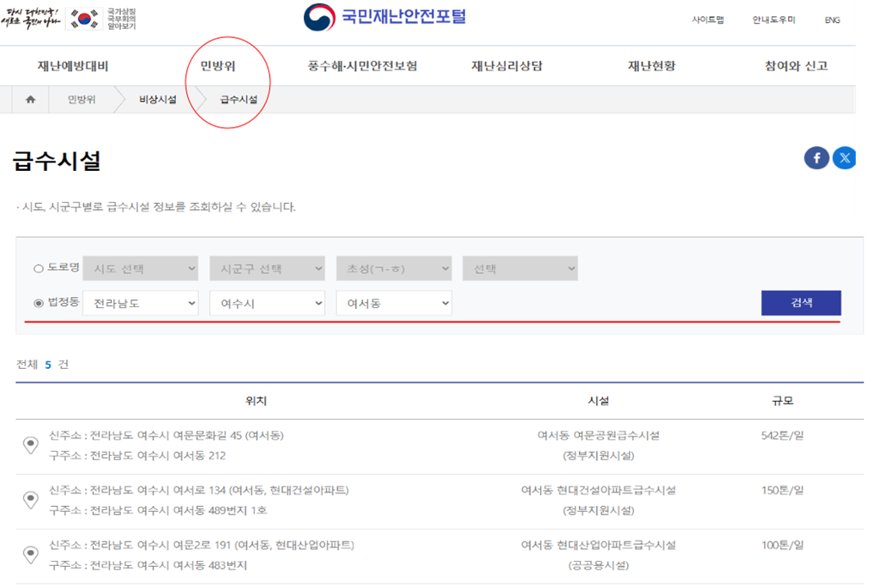The image size is (882, 588).
Task: Open the 전라남도 province dropdown
Action: pos(140,303)
